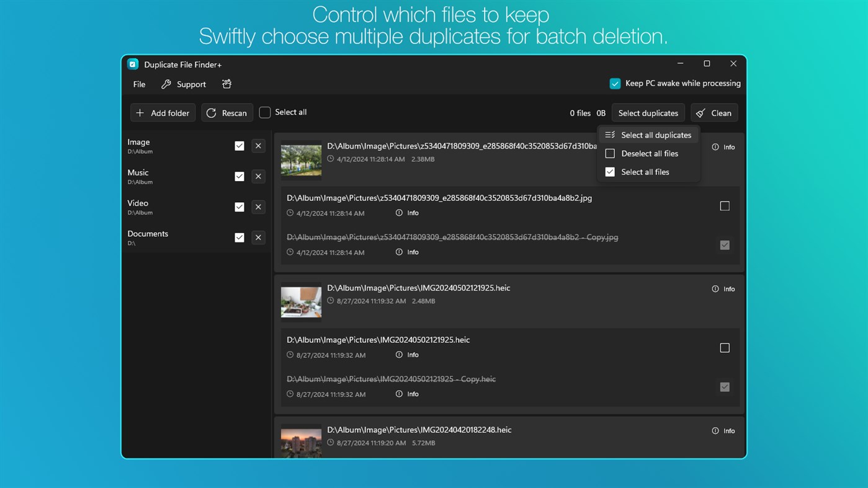Open Info for IMG20240502121925.heic group header
The width and height of the screenshot is (868, 488).
point(723,289)
